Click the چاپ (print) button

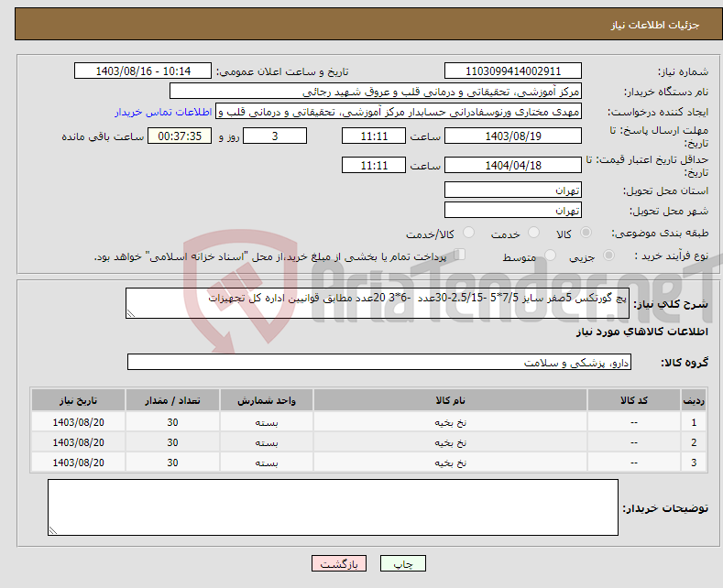point(402,563)
